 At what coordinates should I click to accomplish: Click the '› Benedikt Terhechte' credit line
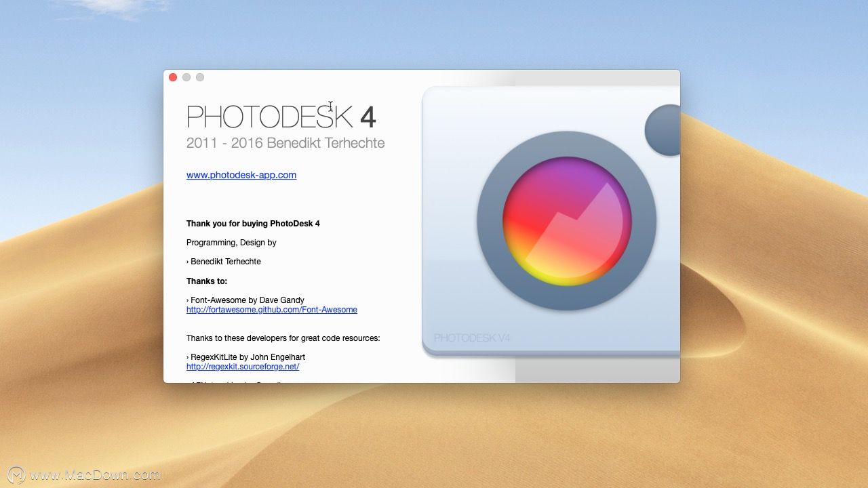224,262
